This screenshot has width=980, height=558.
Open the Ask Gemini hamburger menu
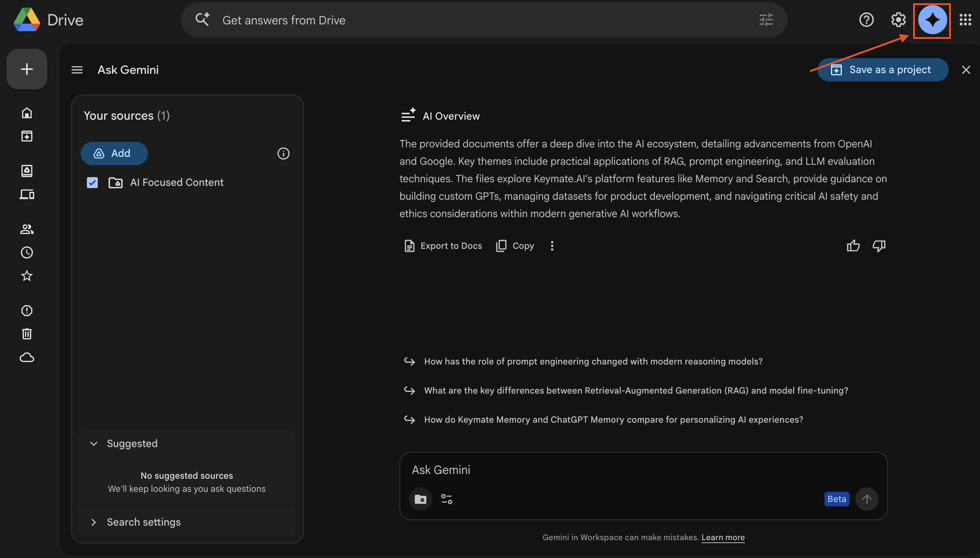[77, 70]
